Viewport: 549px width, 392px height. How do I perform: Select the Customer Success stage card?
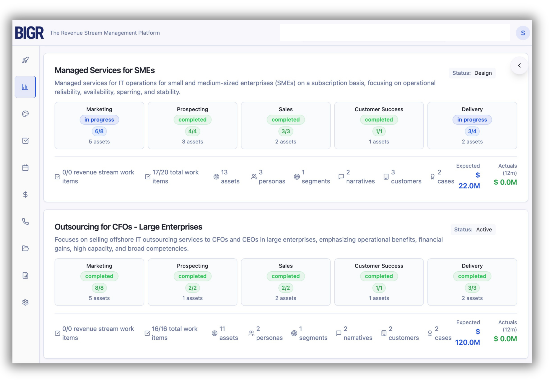[378, 125]
